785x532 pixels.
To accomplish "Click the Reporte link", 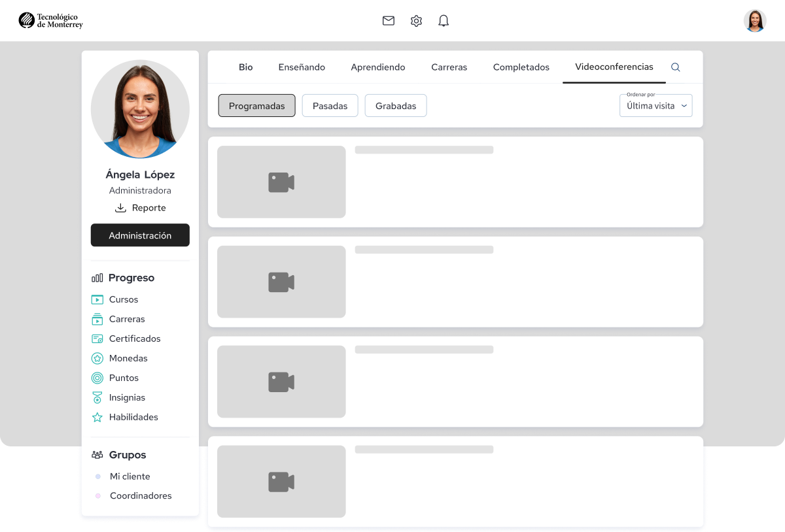I will tap(149, 208).
